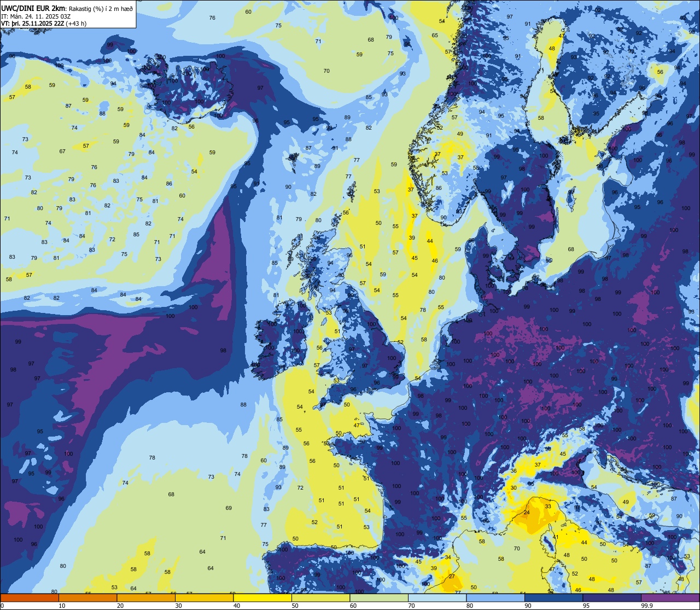
Task: Click the 0–10% dark orange legend swatch
Action: 30,597
